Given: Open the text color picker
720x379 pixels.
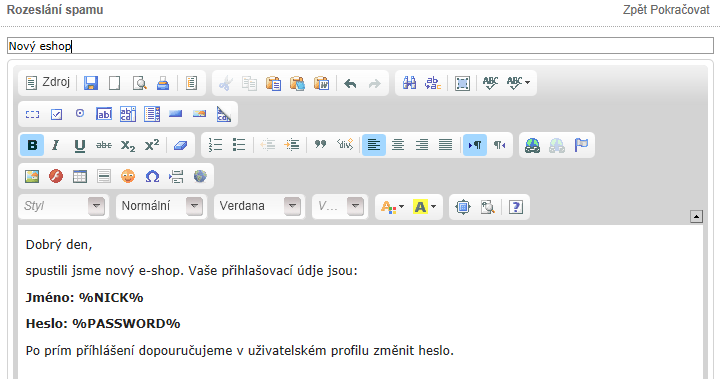Looking at the screenshot, I should pyautogui.click(x=392, y=207).
